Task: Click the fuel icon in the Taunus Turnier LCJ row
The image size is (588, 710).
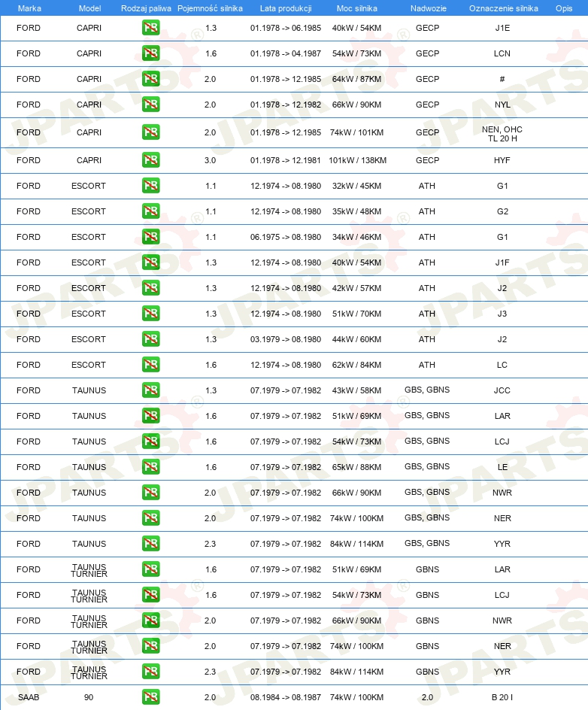Action: 150,595
